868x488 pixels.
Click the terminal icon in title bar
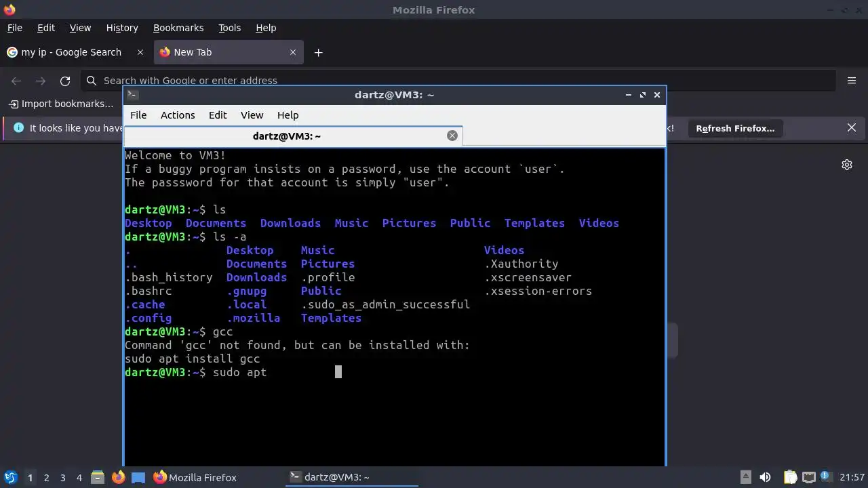click(133, 95)
